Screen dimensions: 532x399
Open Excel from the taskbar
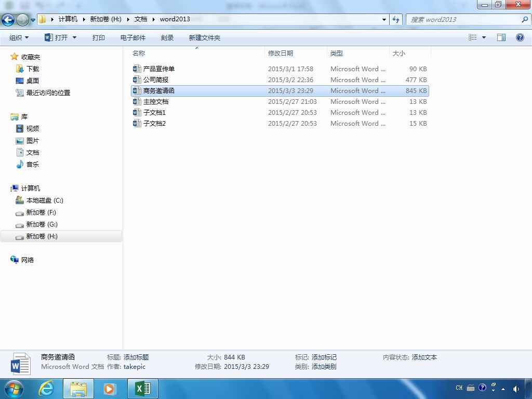click(x=143, y=389)
